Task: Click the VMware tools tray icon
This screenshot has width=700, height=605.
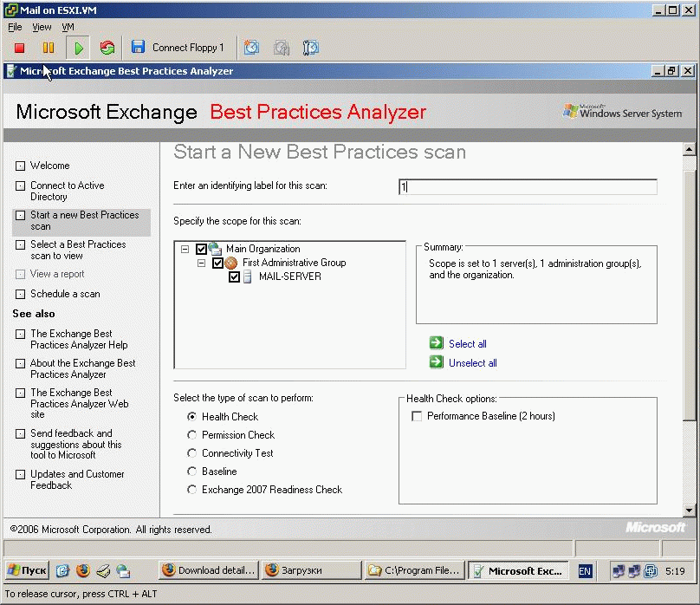Action: (651, 570)
